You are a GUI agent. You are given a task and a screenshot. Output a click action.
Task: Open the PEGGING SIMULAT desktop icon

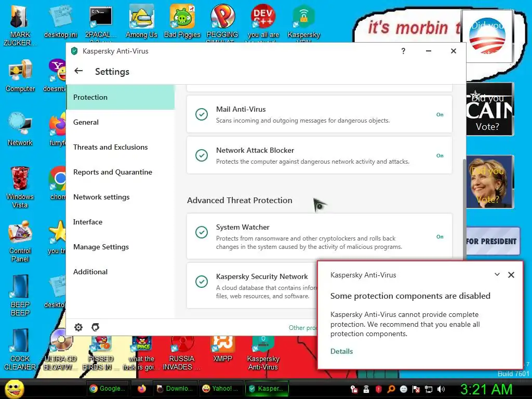[222, 23]
